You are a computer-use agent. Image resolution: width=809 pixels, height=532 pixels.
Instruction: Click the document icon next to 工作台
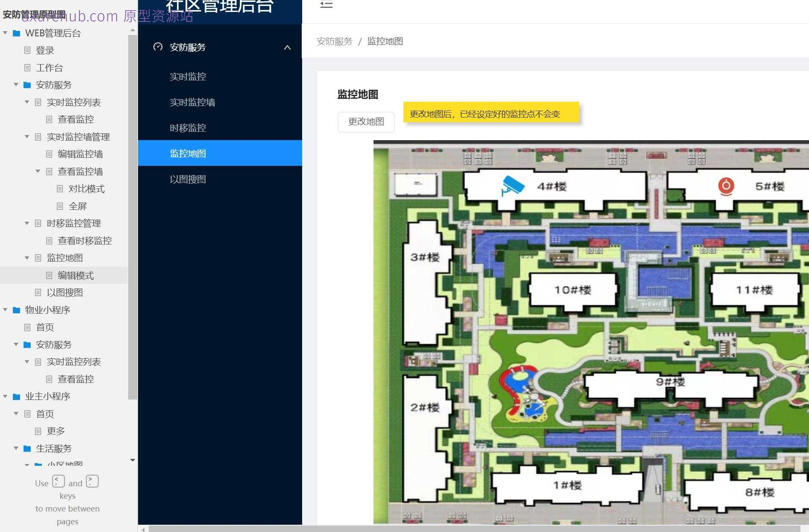(x=27, y=68)
